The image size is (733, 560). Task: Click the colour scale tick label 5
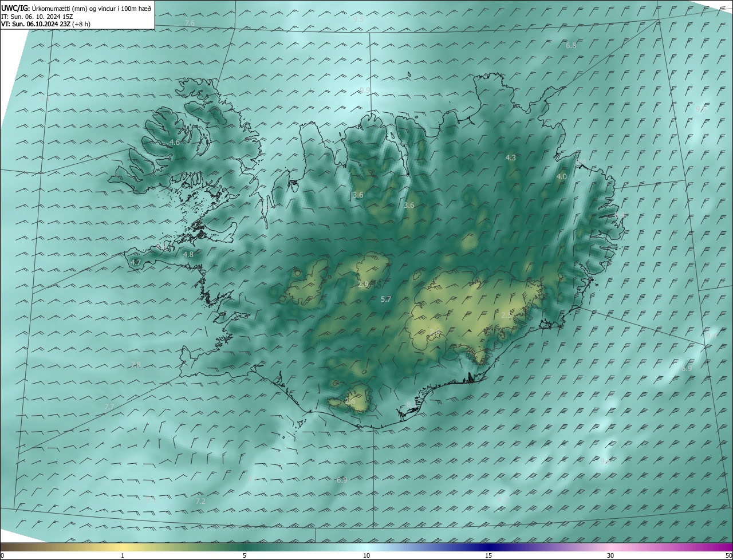coord(245,555)
